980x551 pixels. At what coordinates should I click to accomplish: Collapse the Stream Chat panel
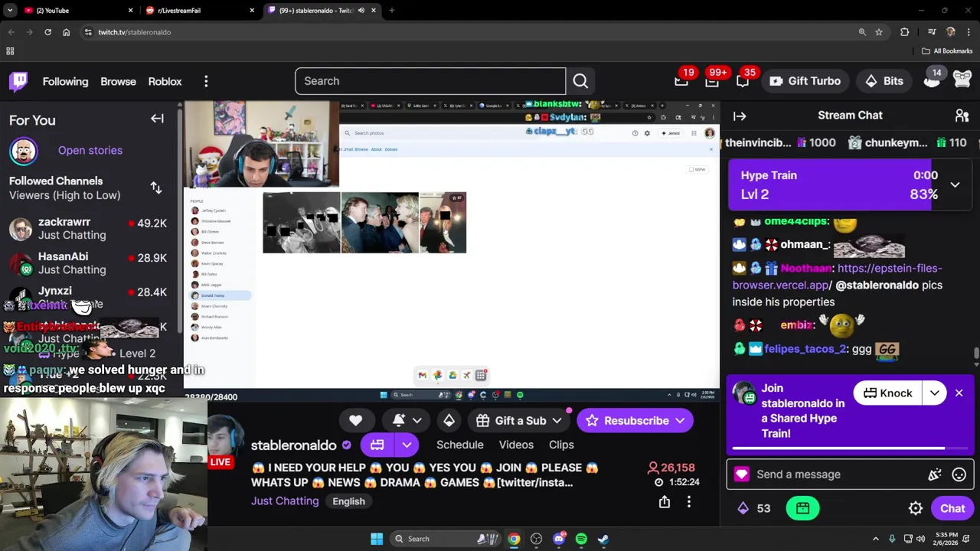click(740, 116)
